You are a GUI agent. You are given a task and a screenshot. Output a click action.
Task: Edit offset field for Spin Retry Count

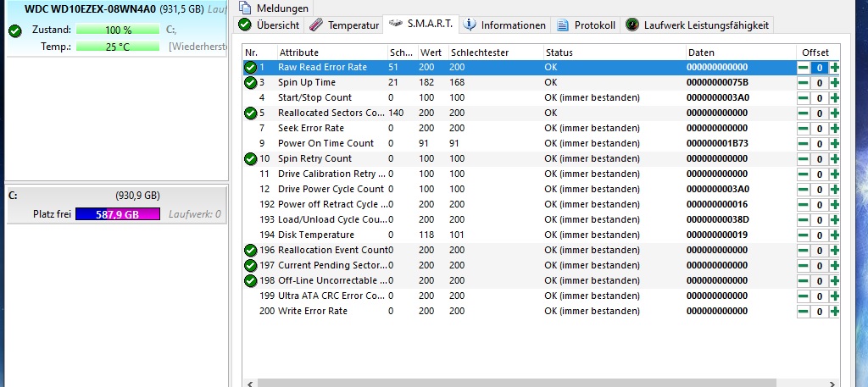820,158
